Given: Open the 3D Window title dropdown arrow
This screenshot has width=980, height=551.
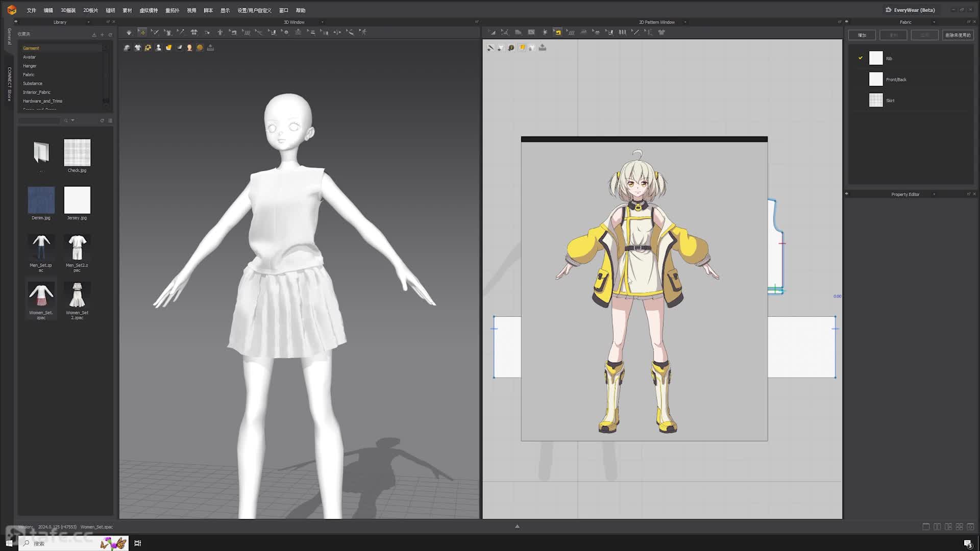Looking at the screenshot, I should point(322,22).
